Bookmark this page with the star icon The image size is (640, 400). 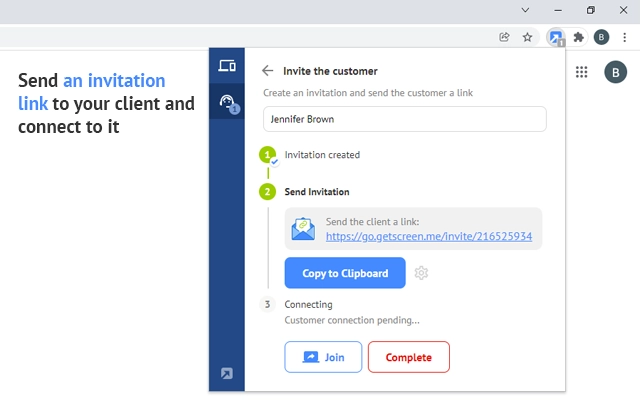pos(527,37)
